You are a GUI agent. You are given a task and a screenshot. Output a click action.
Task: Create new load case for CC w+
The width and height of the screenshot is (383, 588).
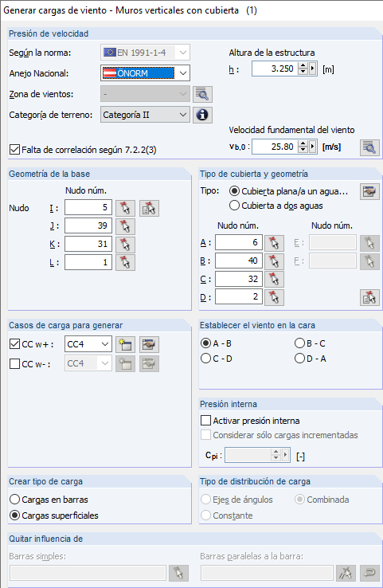click(125, 344)
